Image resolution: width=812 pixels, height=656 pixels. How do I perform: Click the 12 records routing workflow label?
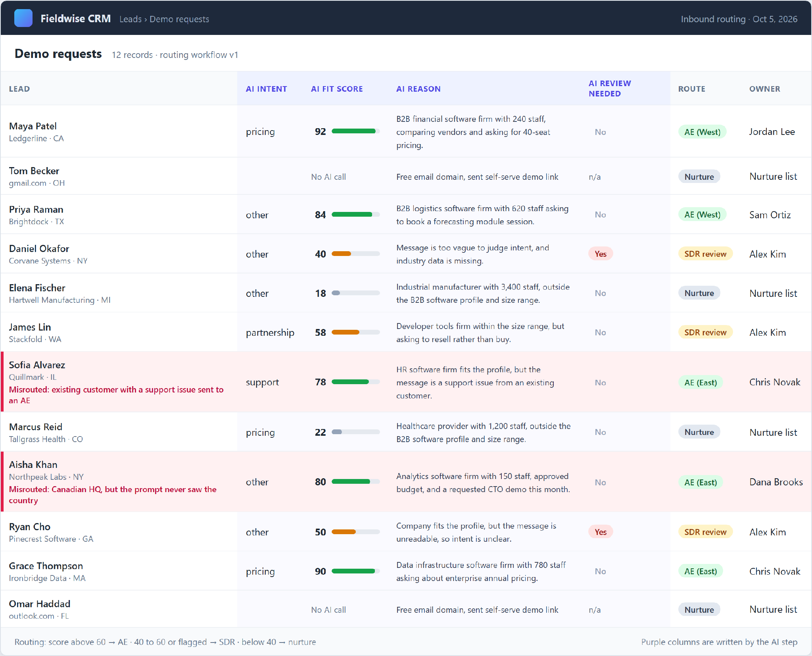[x=175, y=55]
